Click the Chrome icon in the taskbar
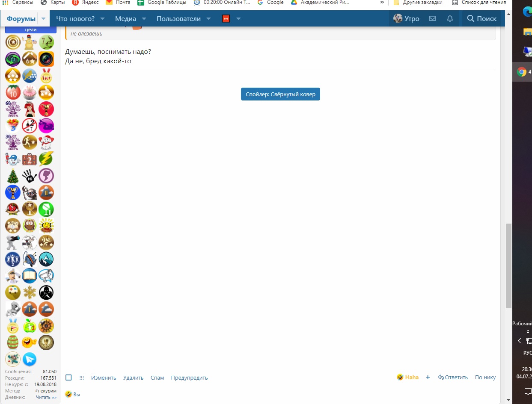Viewport: 532px width, 404px height. [x=522, y=72]
